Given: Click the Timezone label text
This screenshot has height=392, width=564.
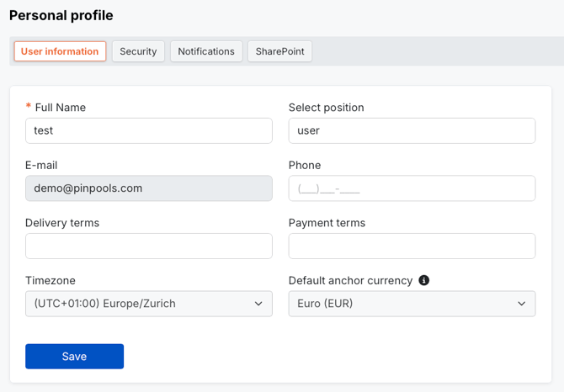Looking at the screenshot, I should (51, 280).
